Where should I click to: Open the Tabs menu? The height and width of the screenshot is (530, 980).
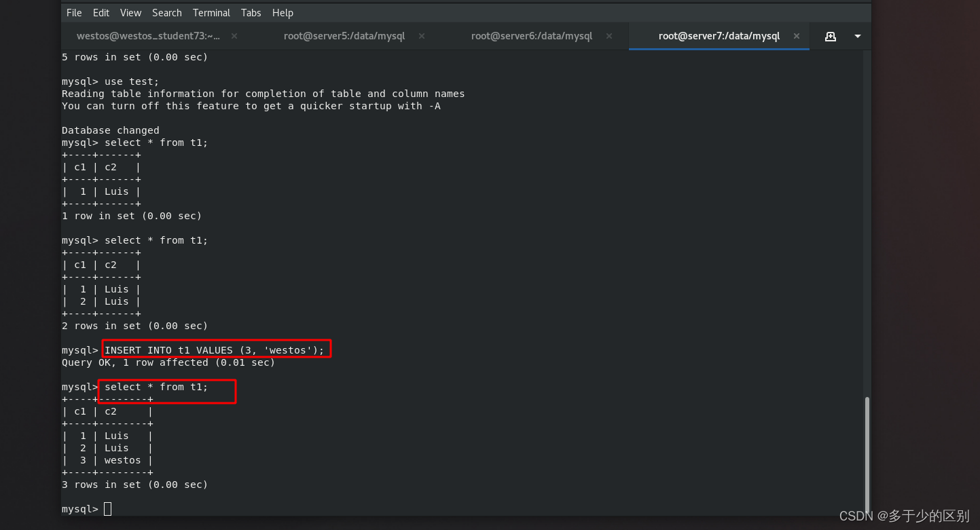point(251,13)
